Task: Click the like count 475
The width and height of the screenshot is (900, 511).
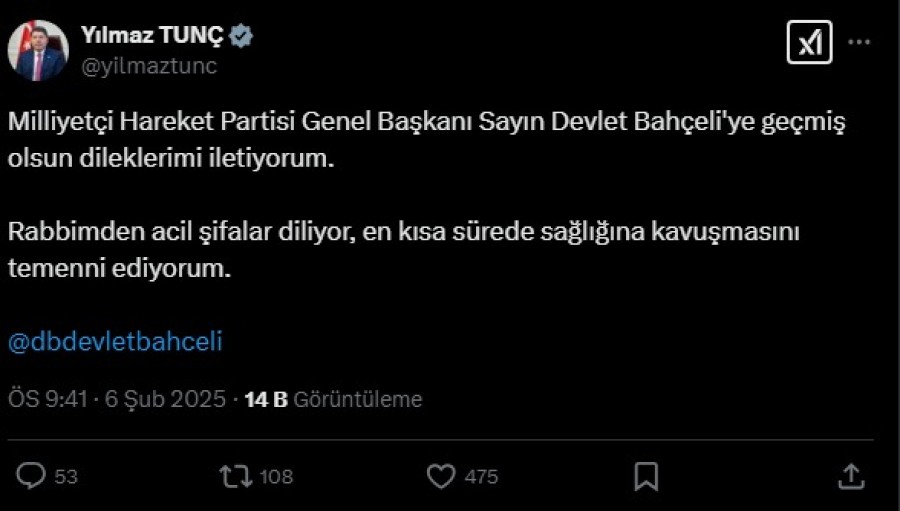Action: [x=481, y=477]
